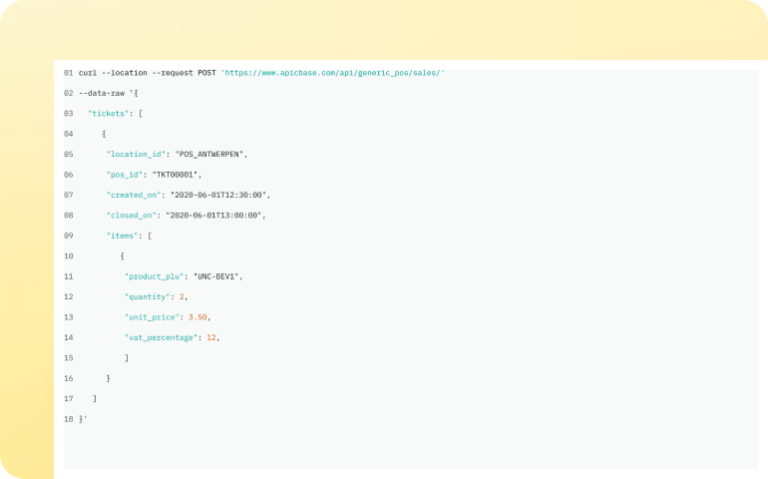The height and width of the screenshot is (479, 768).
Task: Click the "pos_id" key
Action: tap(126, 174)
